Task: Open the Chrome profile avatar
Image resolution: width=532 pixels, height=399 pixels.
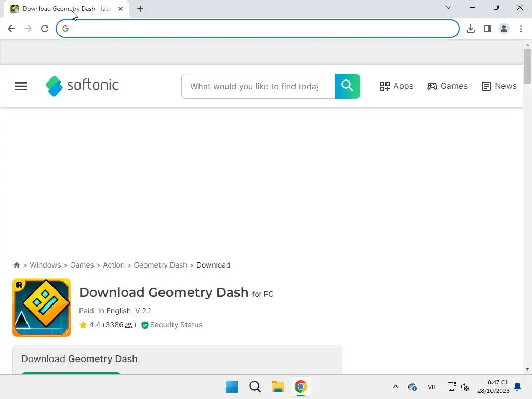Action: click(504, 29)
